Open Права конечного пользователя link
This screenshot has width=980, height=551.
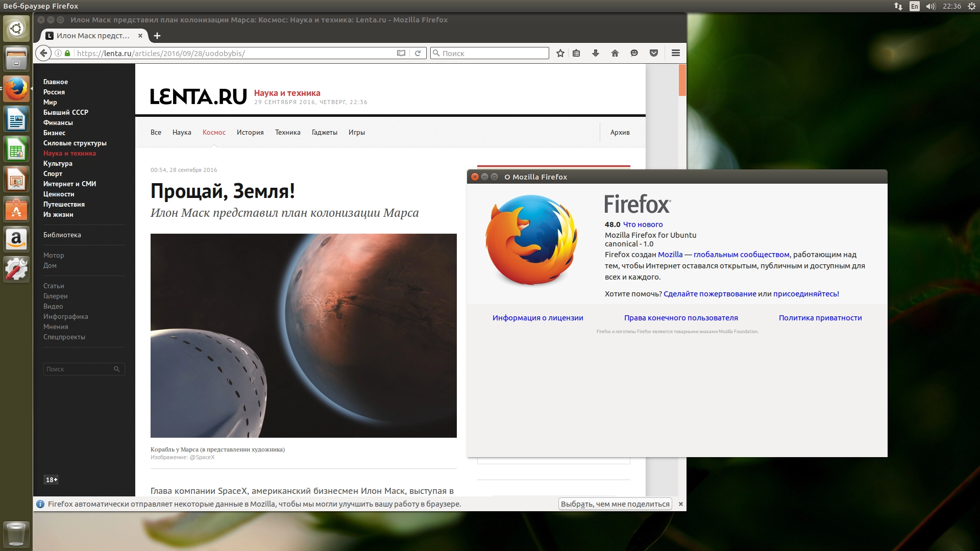(681, 318)
